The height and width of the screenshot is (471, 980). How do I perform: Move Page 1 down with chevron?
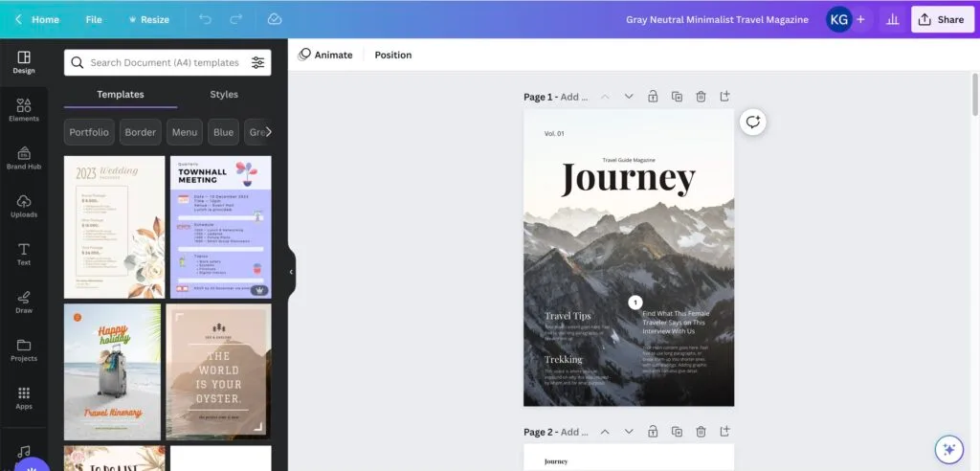[x=629, y=97]
